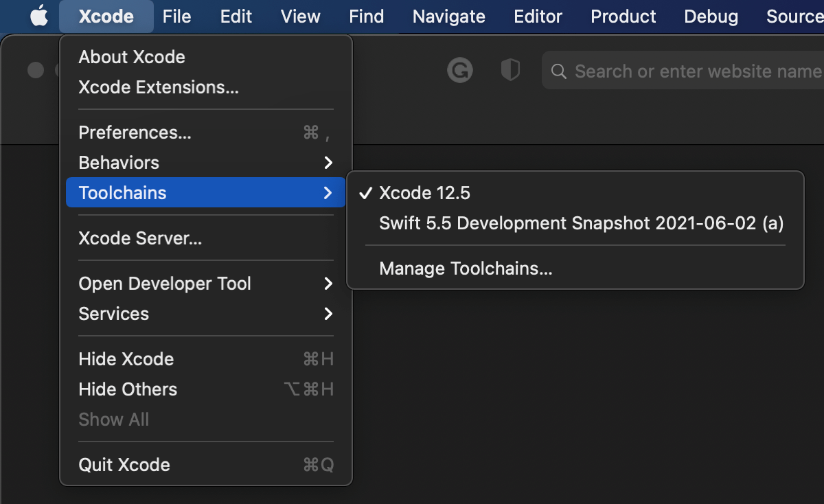Click the search magnifier icon
Image resolution: width=824 pixels, height=504 pixels.
tap(559, 71)
